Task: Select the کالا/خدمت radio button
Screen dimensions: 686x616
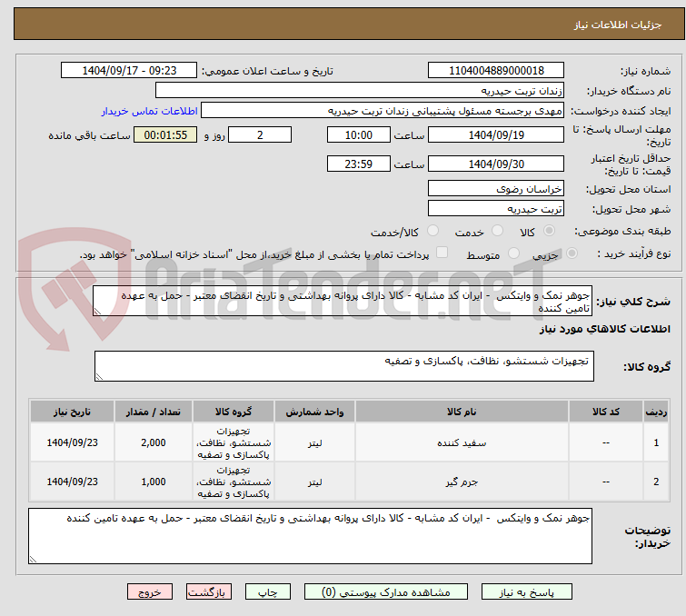Action: [x=432, y=231]
